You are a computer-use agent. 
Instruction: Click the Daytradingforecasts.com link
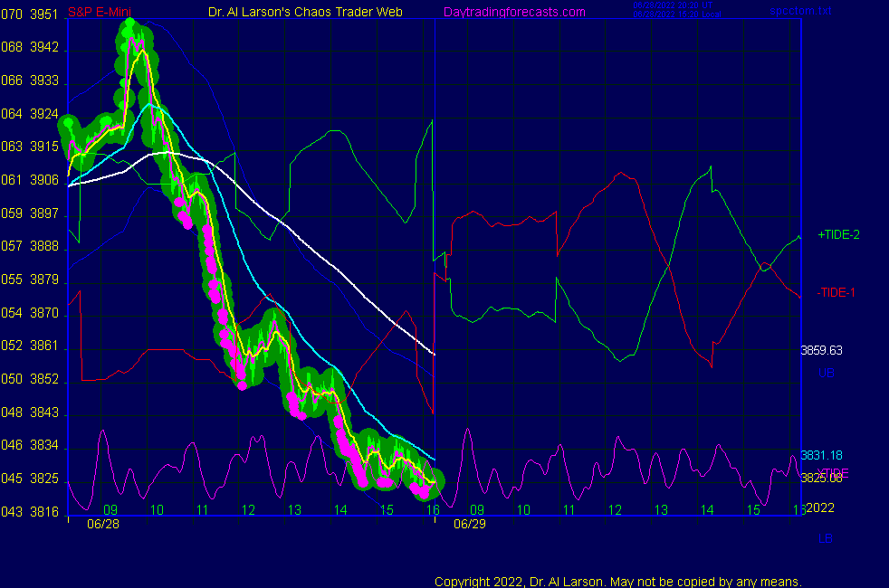point(514,12)
